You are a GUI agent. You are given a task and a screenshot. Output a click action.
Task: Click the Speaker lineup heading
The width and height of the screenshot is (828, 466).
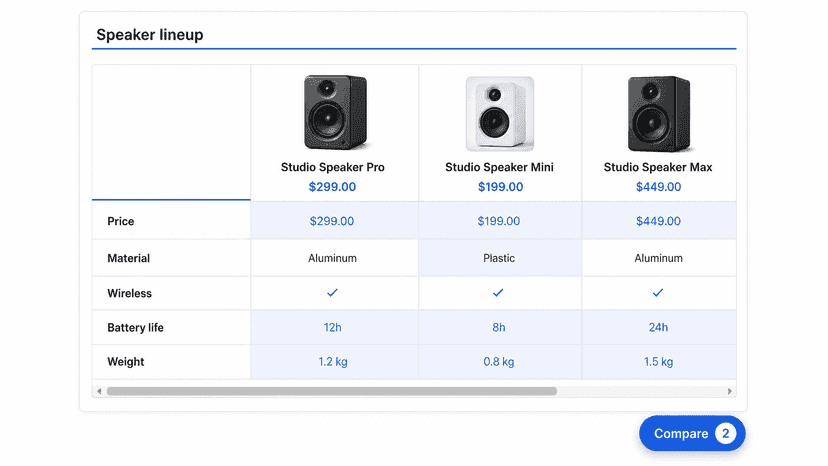(149, 35)
